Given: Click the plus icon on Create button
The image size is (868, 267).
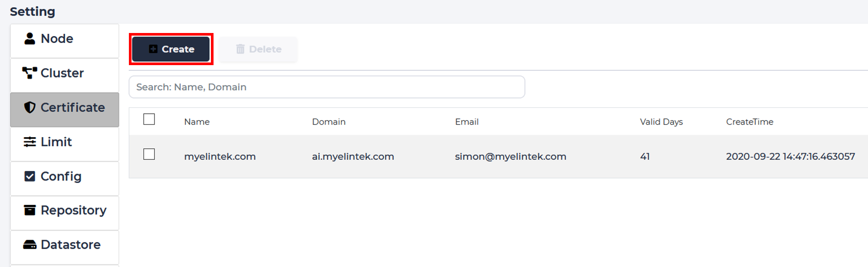Looking at the screenshot, I should pos(153,49).
